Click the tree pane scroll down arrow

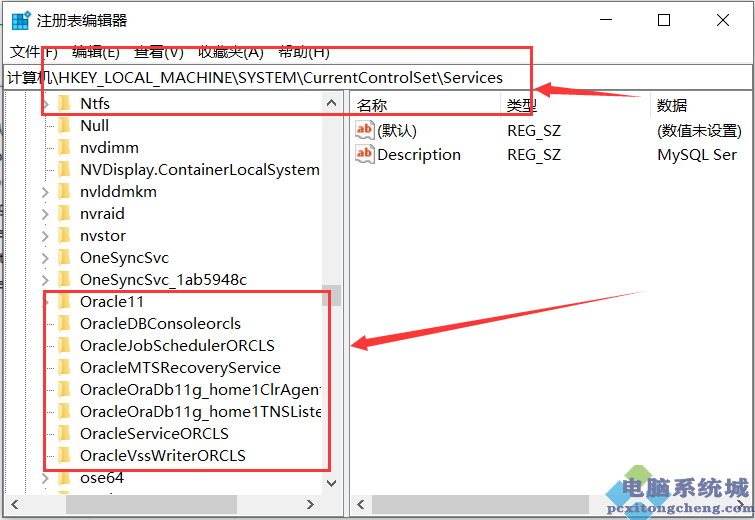[331, 483]
